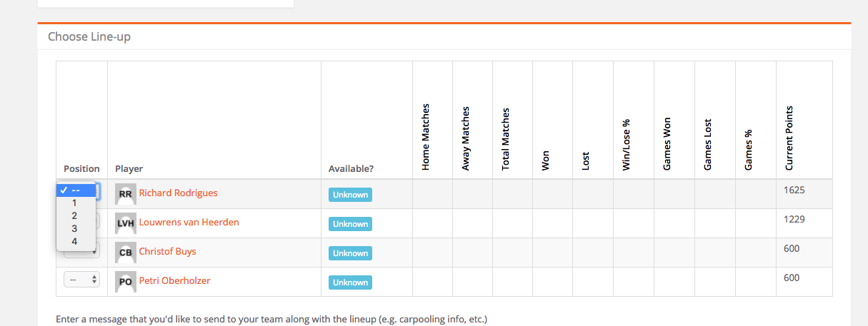
Task: Open the Petri Oberholzer player link
Action: coord(174,281)
